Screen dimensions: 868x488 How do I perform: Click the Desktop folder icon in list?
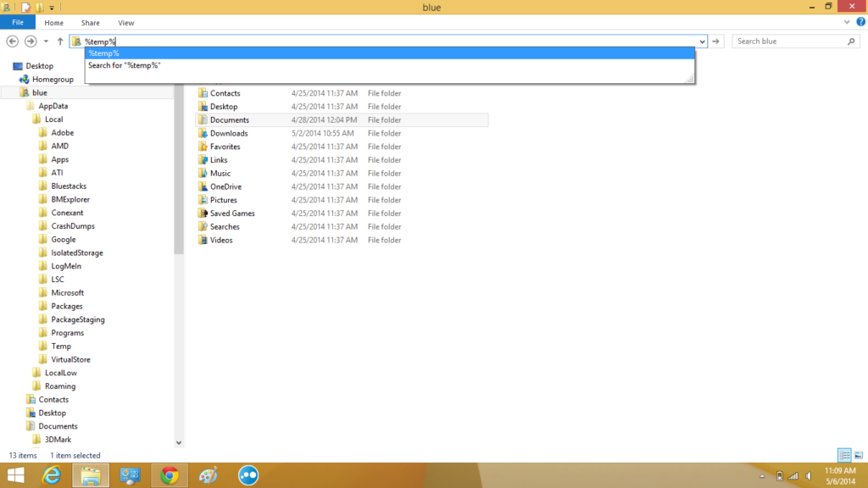203,106
